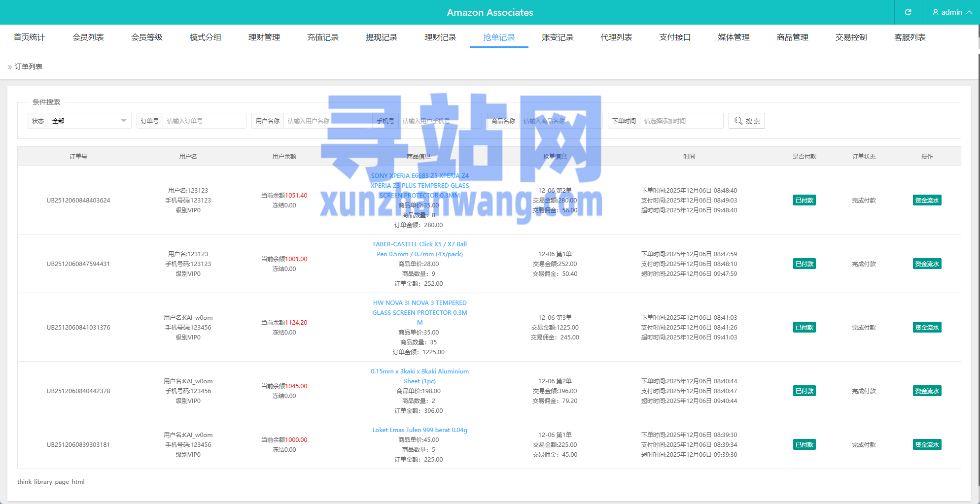This screenshot has height=504, width=980.
Task: Click the refresh icon in the header
Action: coord(908,12)
